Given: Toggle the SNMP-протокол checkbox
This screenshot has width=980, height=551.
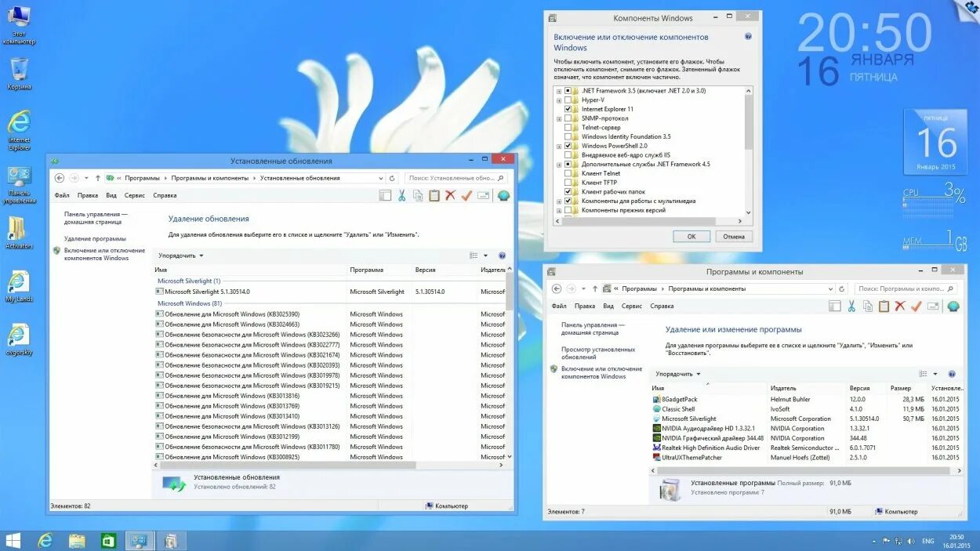Looking at the screenshot, I should (x=568, y=118).
